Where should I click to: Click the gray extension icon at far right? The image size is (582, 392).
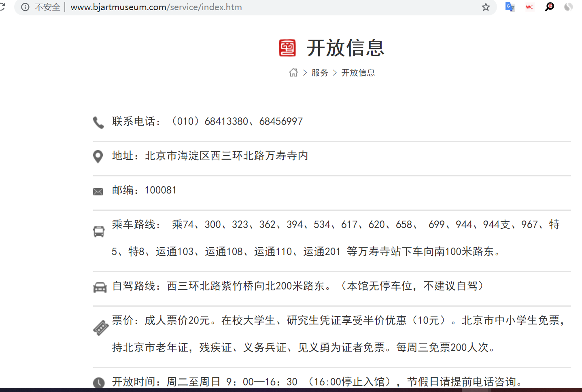569,7
